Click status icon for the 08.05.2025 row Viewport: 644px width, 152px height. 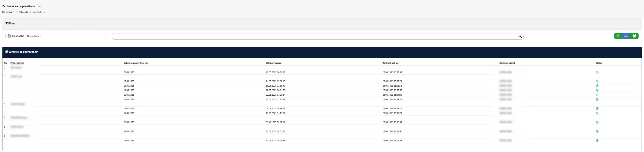(x=597, y=141)
